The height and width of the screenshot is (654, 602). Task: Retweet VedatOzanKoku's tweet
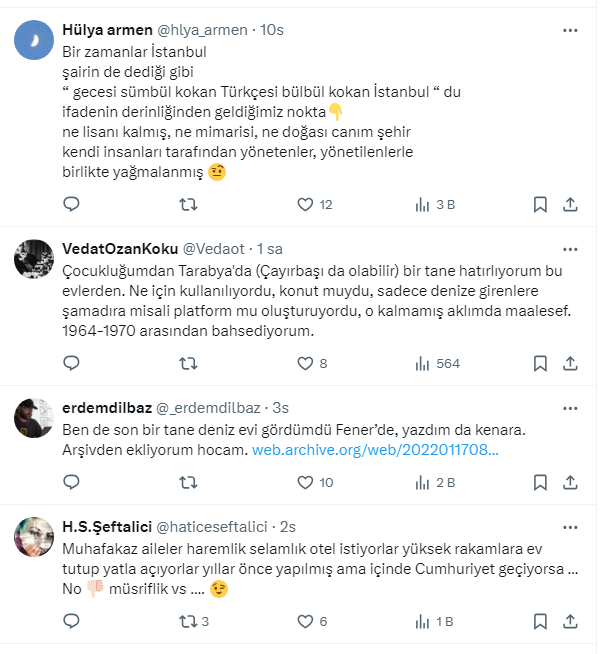(187, 363)
